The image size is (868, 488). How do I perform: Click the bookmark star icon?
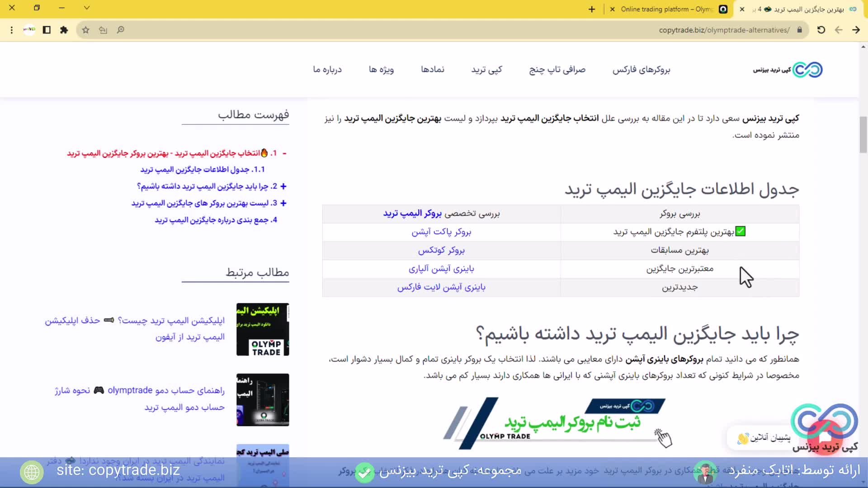[85, 30]
